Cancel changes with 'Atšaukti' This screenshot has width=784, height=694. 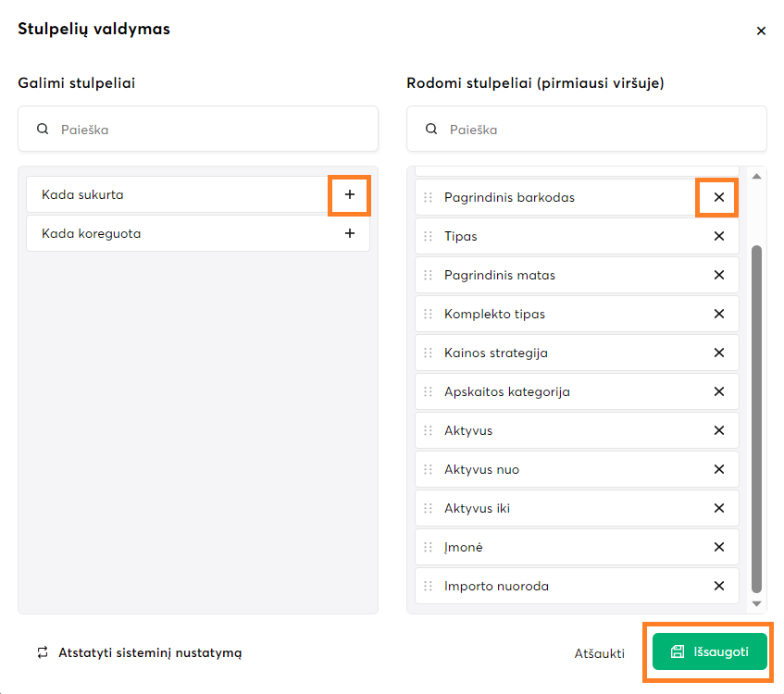599,652
